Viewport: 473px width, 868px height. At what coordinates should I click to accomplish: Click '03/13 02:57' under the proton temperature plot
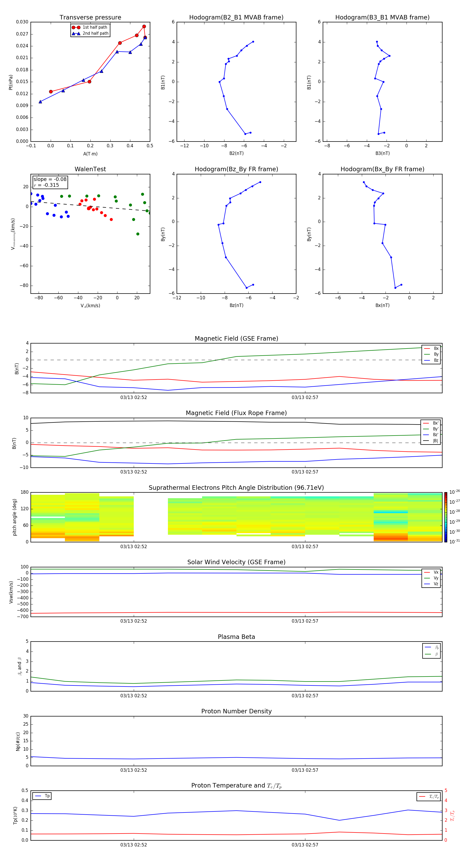tap(305, 845)
